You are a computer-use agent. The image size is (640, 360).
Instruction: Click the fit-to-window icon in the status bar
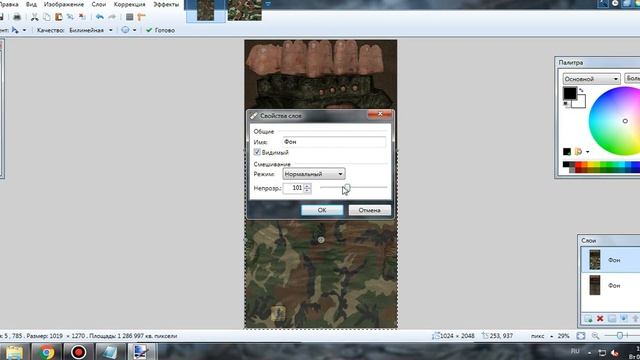pos(581,336)
